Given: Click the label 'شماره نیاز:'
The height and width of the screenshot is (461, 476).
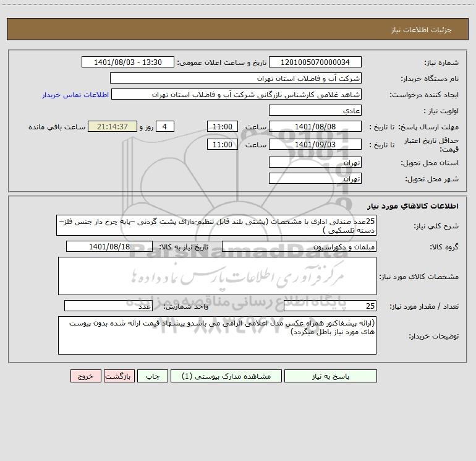Looking at the screenshot, I should point(441,62).
